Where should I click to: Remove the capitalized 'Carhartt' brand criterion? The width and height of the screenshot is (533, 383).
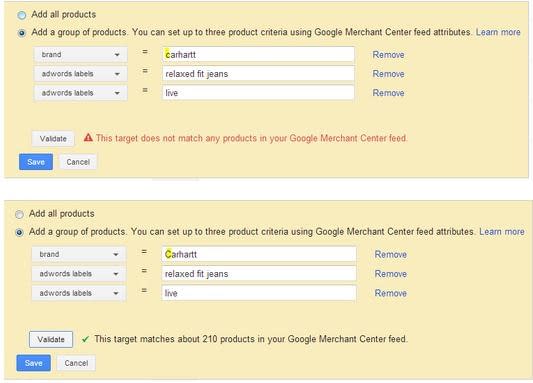391,255
